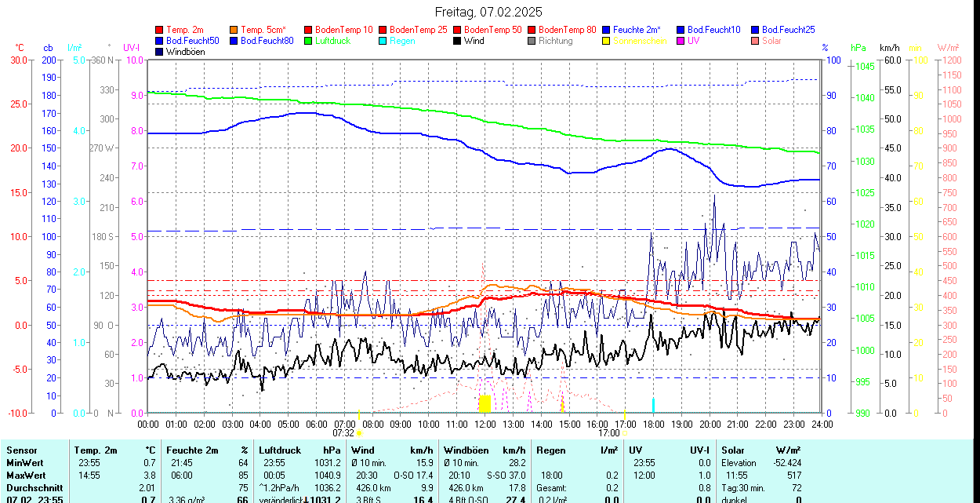980x503 pixels.
Task: Click the red Temp. 2m legend swatch
Action: coord(160,30)
